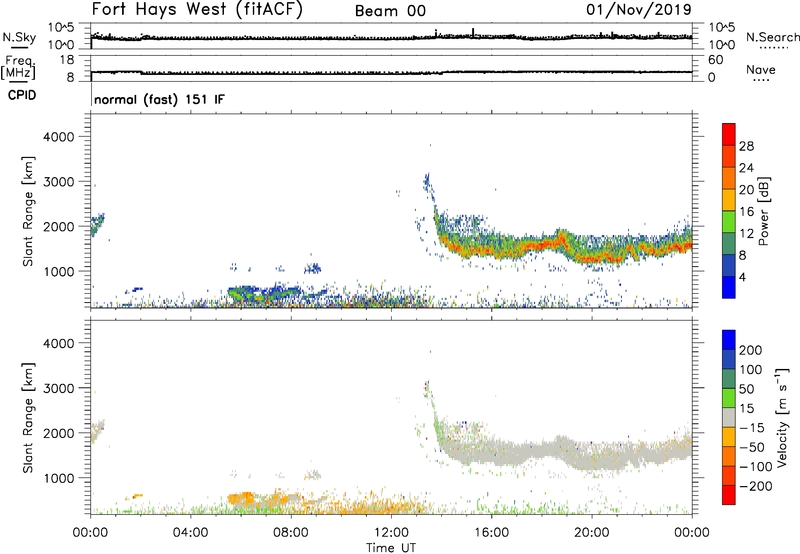
Task: Click the 'Beam 00' label
Action: (x=390, y=11)
